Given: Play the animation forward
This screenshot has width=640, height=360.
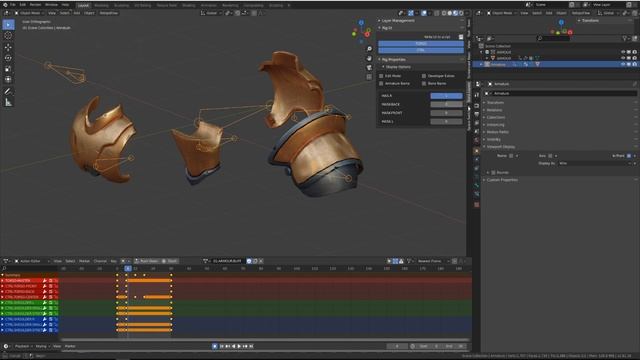Looking at the screenshot, I should tap(239, 346).
